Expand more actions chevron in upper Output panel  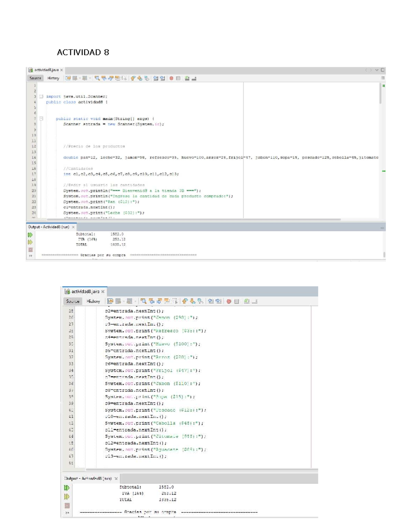click(x=30, y=256)
